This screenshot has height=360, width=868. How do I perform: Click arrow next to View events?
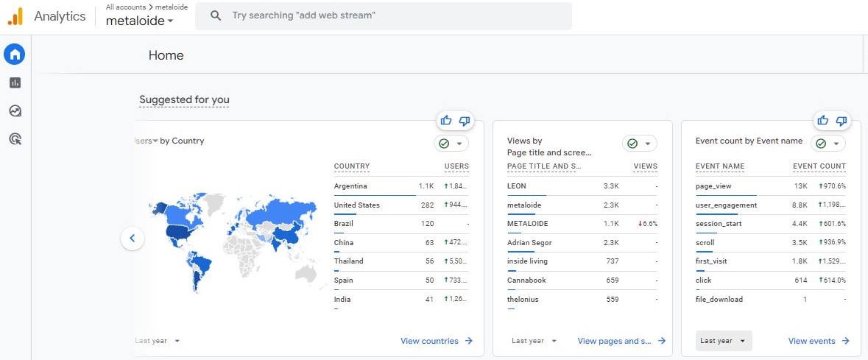(x=845, y=341)
